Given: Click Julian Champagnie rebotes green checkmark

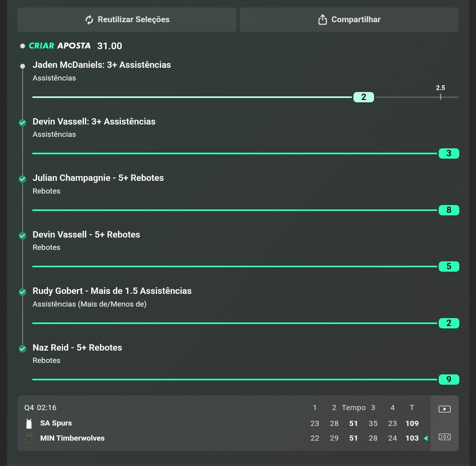Looking at the screenshot, I should 23,179.
